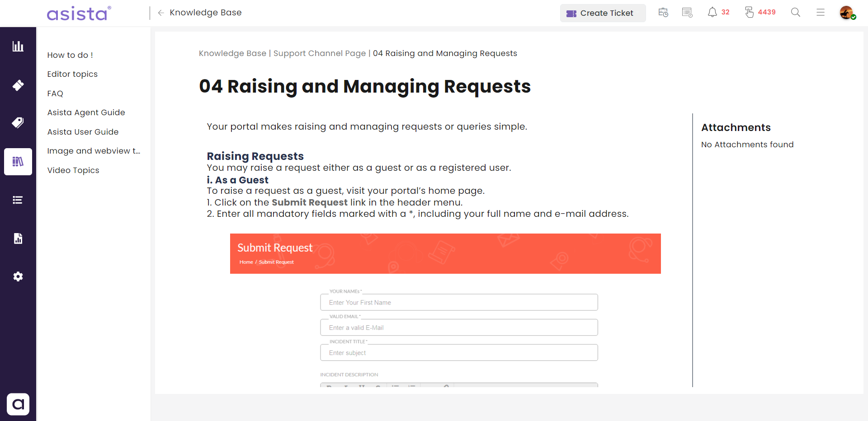868x421 pixels.
Task: Click the Attachments heading
Action: 736,127
